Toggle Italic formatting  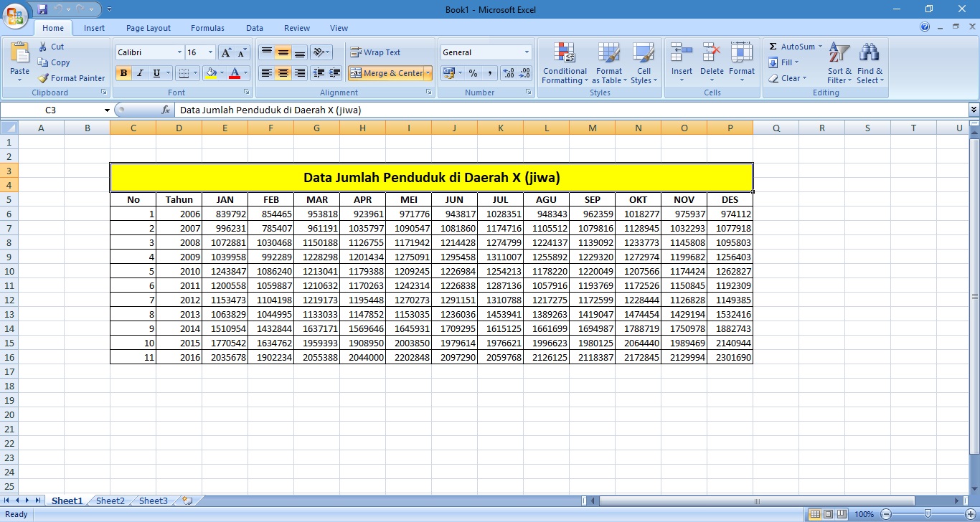(140, 73)
